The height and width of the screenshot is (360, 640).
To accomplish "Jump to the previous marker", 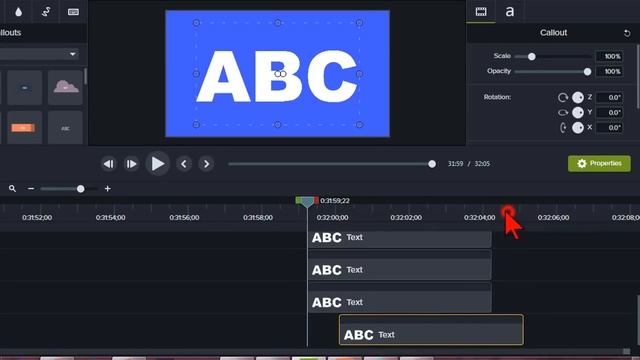I will [x=184, y=164].
